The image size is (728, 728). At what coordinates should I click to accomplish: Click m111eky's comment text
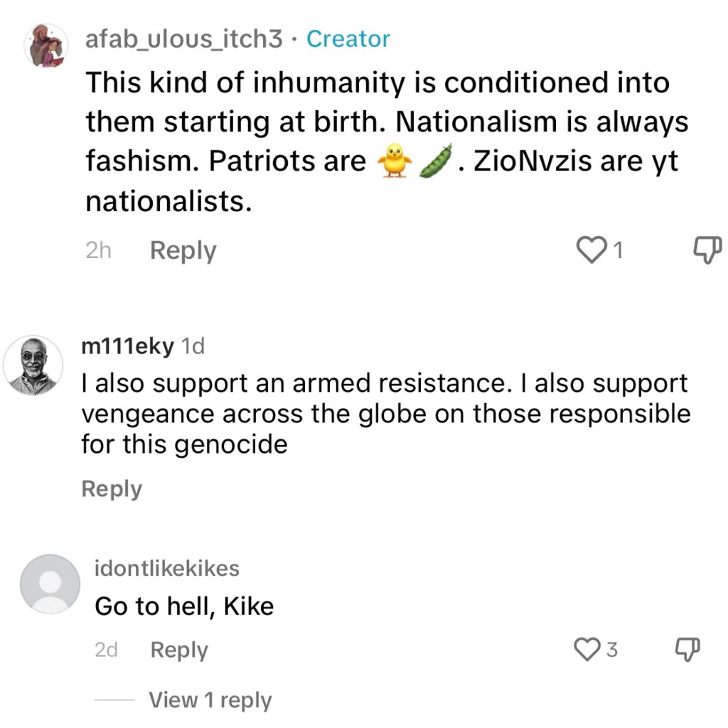(x=384, y=414)
